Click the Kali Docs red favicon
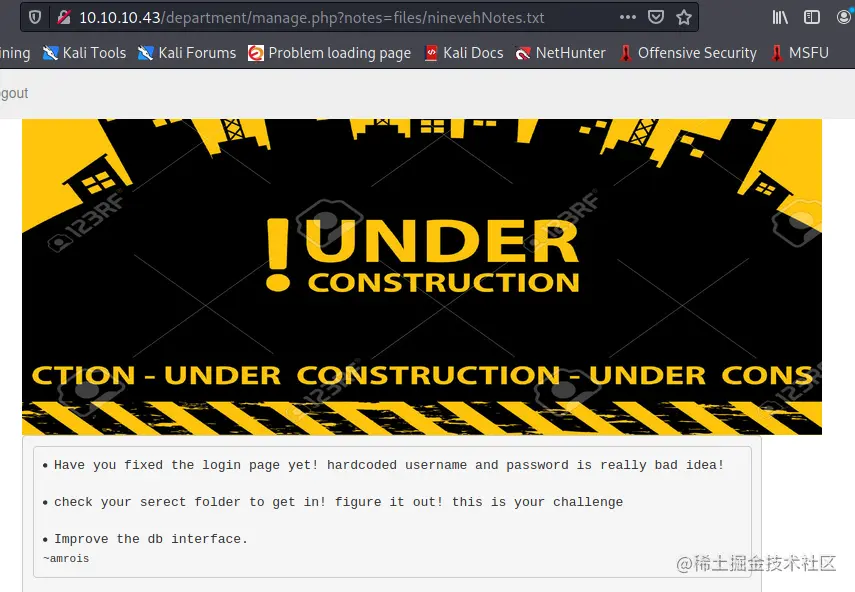This screenshot has height=592, width=855. (431, 53)
